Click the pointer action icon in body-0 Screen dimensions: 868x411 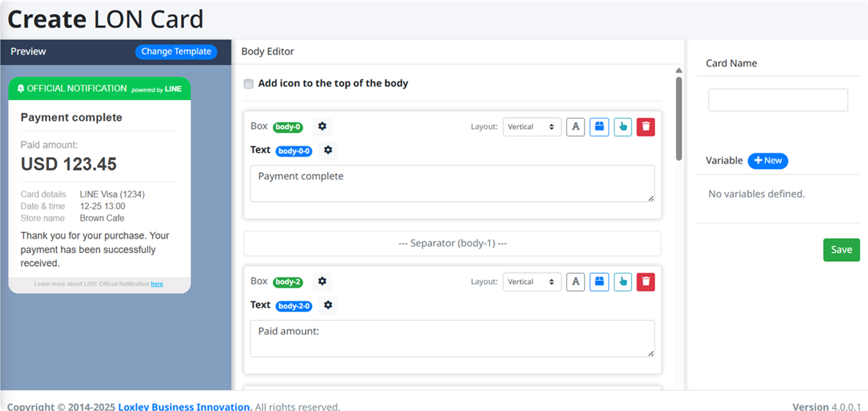click(623, 127)
